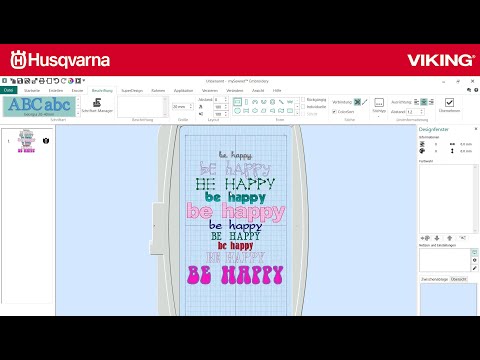The height and width of the screenshot is (360, 480).
Task: Select the SuperDesign ribbon tab
Action: 132,91
